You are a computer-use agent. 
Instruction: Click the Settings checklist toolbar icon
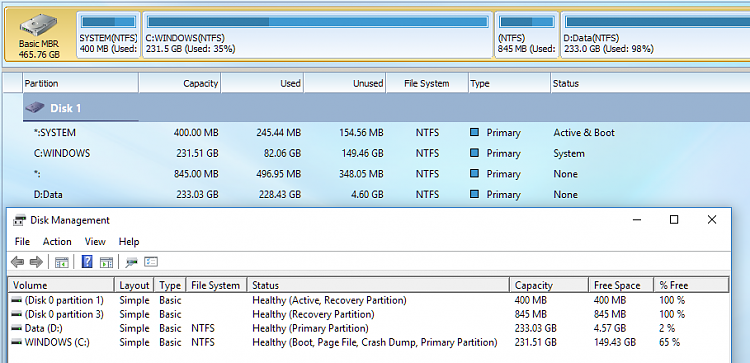tap(151, 262)
